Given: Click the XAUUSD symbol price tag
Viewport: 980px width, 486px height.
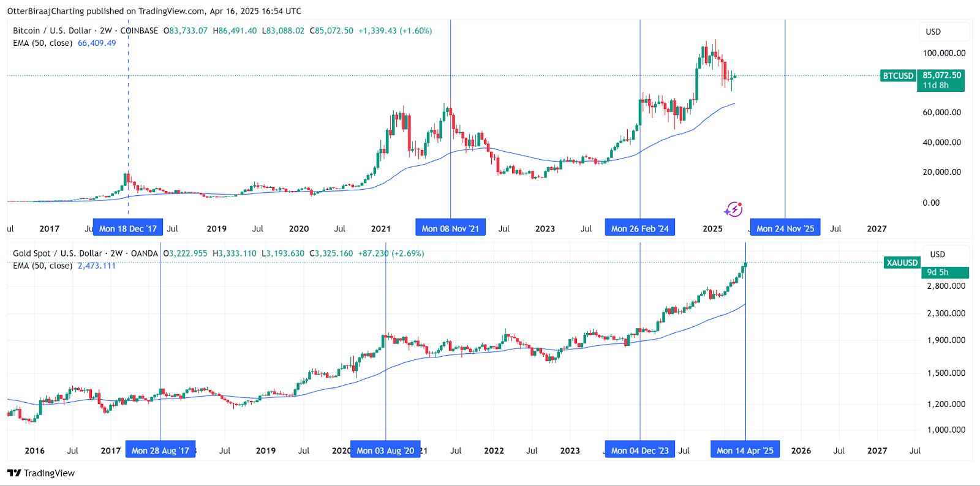Looking at the screenshot, I should pyautogui.click(x=902, y=263).
